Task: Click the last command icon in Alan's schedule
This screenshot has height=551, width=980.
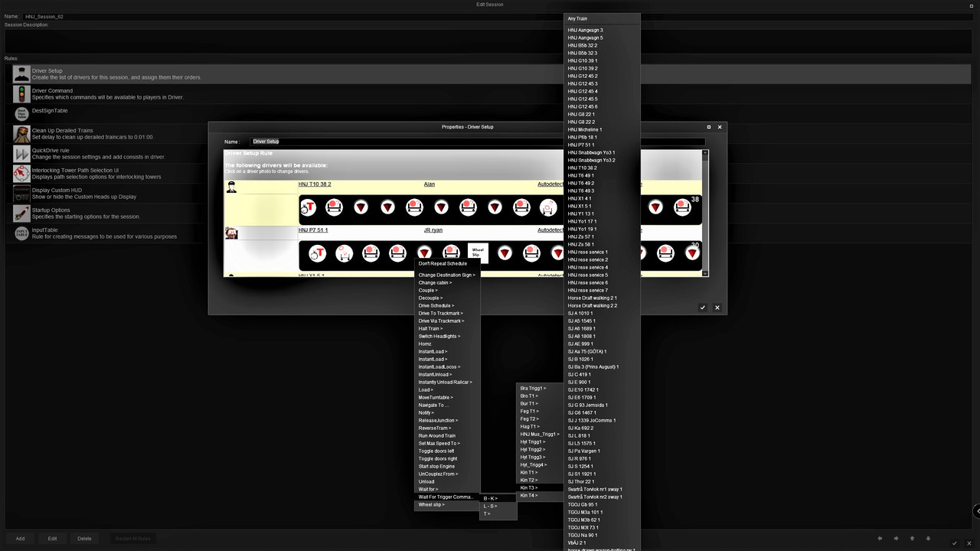Action: pyautogui.click(x=682, y=207)
